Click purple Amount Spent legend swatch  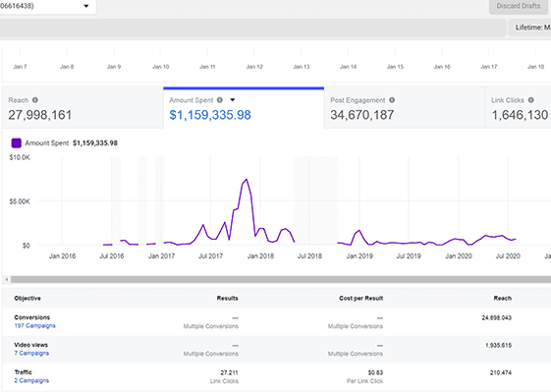point(16,143)
